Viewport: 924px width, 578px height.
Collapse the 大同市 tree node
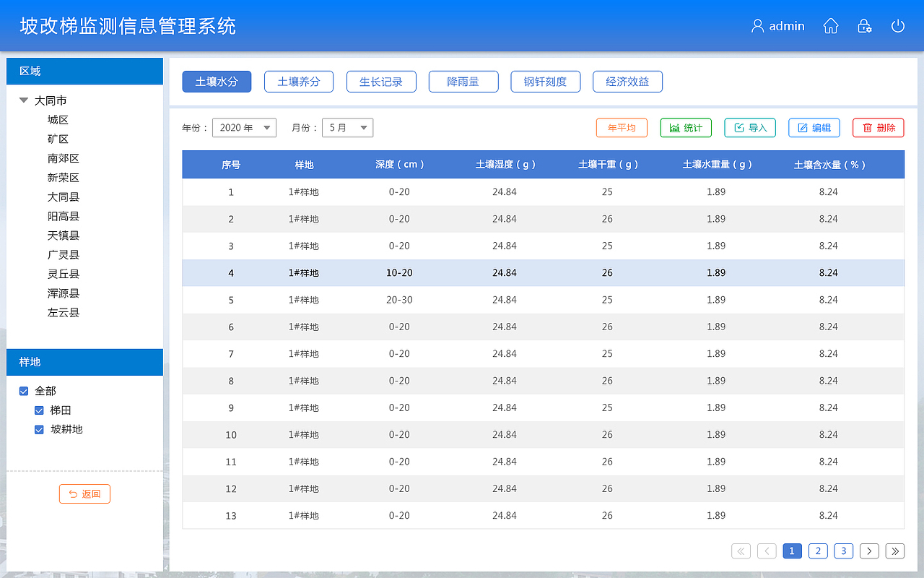coord(24,100)
